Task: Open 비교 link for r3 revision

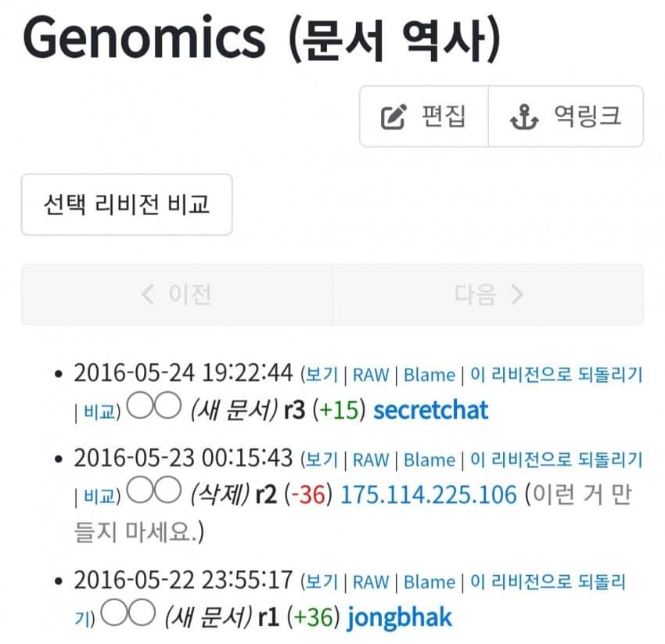Action: (99, 412)
